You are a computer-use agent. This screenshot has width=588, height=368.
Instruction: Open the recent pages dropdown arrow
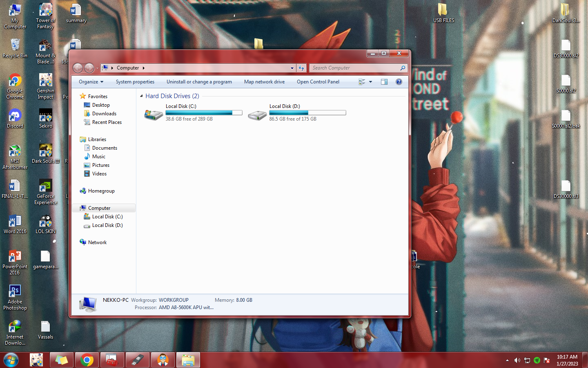click(97, 68)
